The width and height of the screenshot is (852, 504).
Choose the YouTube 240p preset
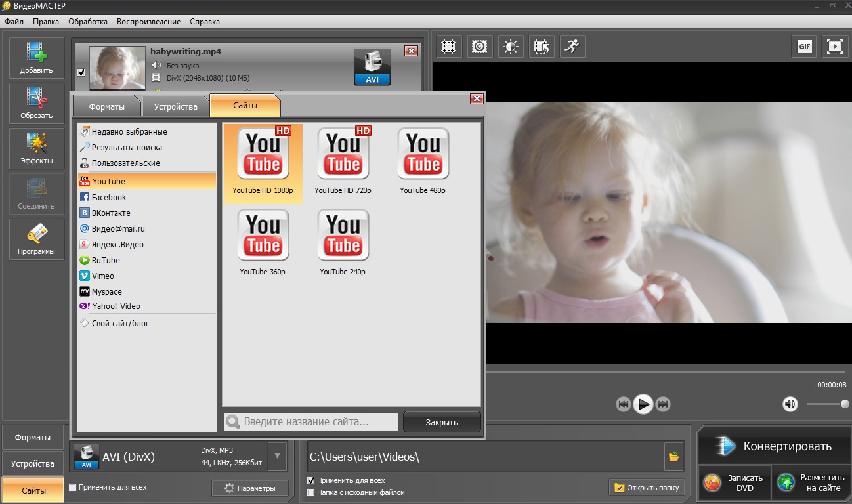(x=343, y=243)
